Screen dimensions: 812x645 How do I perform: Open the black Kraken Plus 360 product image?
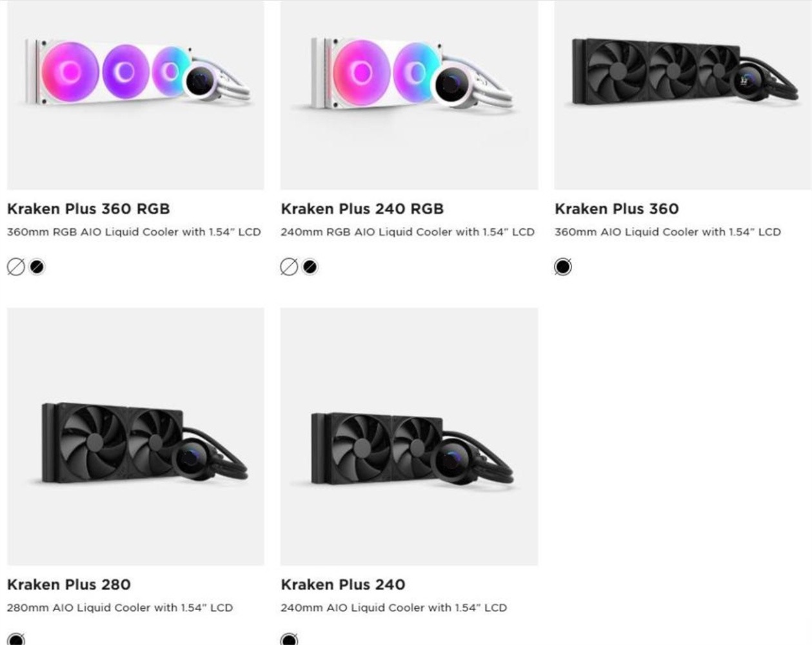(x=682, y=95)
